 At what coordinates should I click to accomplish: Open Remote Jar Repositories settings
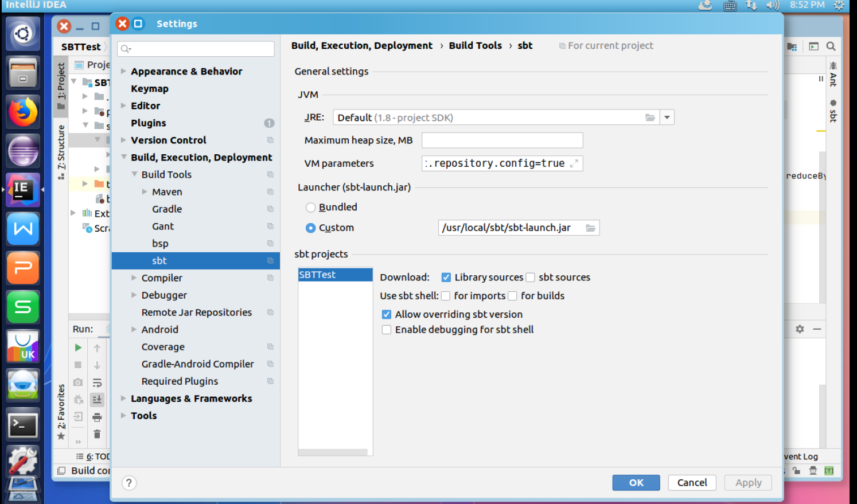click(x=197, y=312)
